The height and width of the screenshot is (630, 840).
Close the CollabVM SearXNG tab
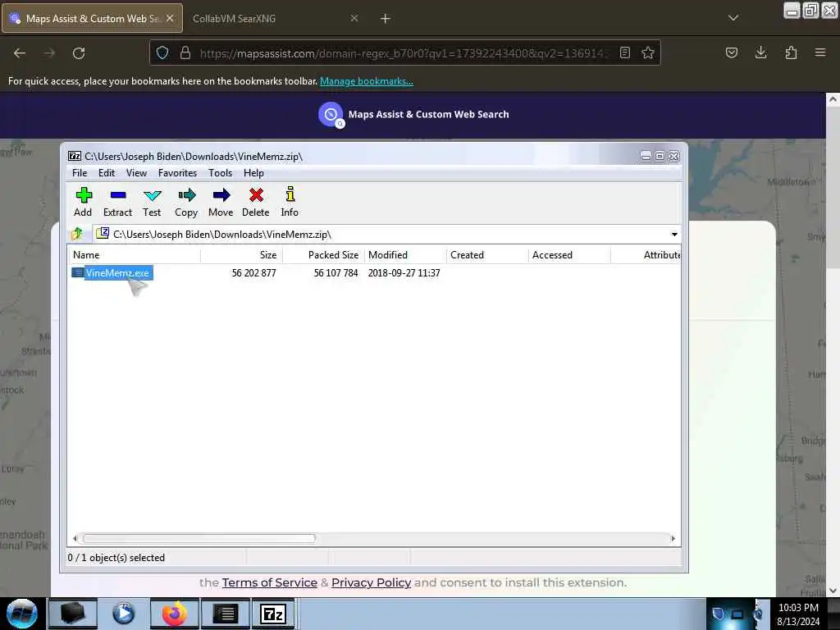tap(354, 18)
